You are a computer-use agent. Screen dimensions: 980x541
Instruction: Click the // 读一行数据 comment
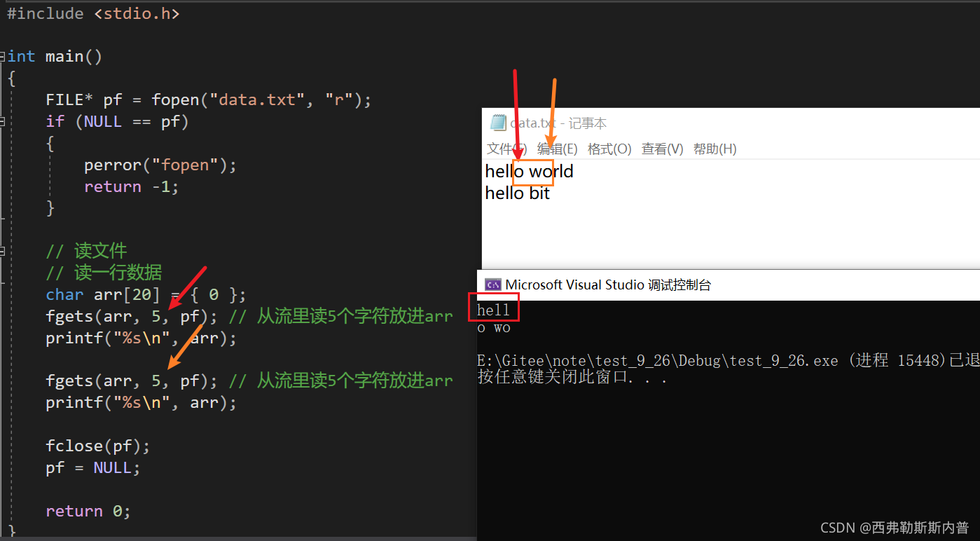click(104, 273)
